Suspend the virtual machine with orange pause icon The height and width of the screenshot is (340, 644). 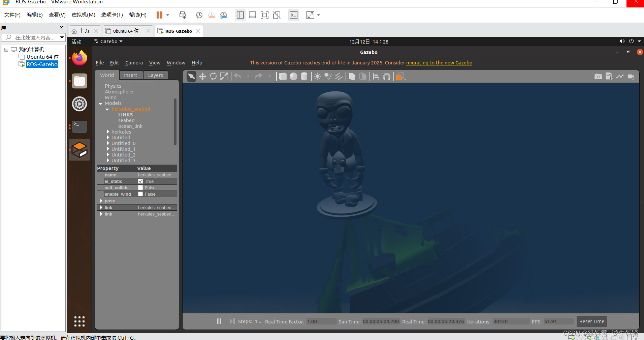click(159, 15)
